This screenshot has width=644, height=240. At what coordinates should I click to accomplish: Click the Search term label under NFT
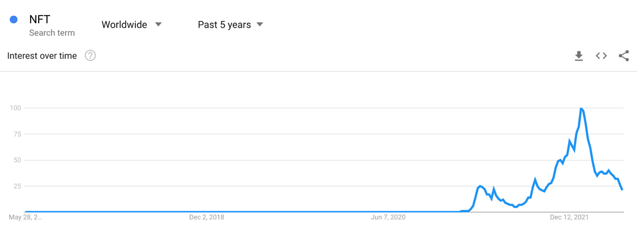pyautogui.click(x=52, y=33)
